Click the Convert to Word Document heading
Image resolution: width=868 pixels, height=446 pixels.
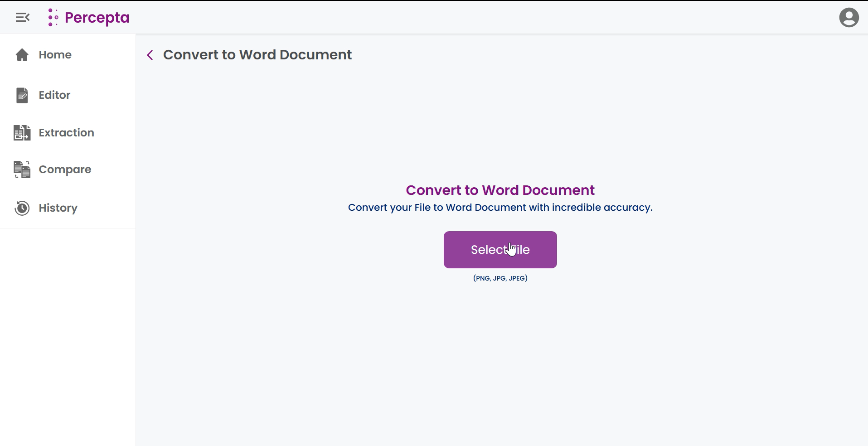point(499,190)
